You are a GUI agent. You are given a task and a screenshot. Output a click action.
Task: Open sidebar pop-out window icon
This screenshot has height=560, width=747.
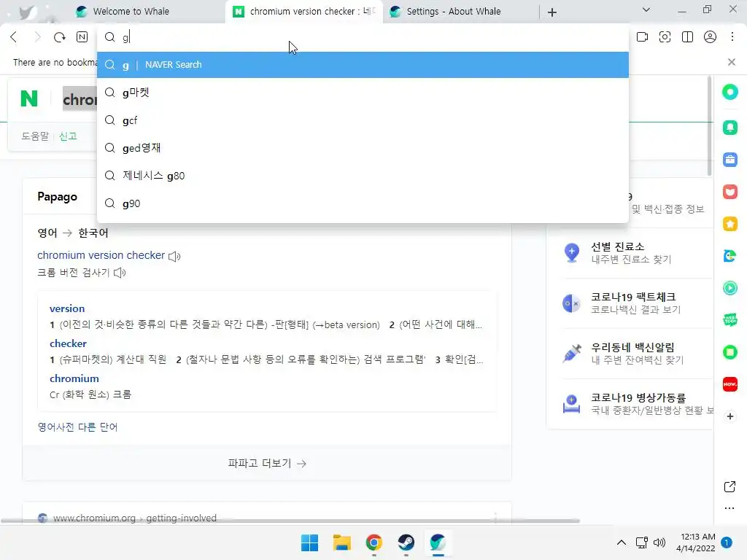[729, 486]
